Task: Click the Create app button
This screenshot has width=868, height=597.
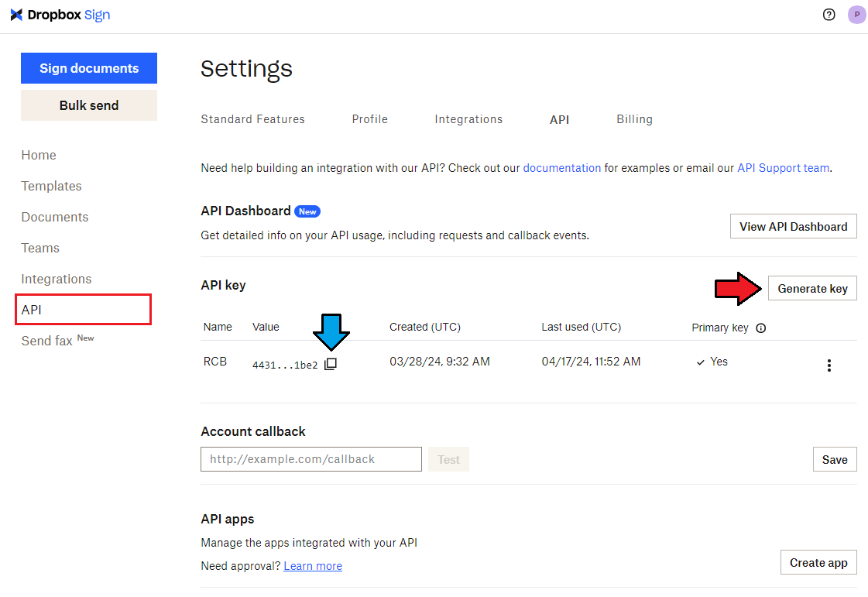Action: point(818,563)
